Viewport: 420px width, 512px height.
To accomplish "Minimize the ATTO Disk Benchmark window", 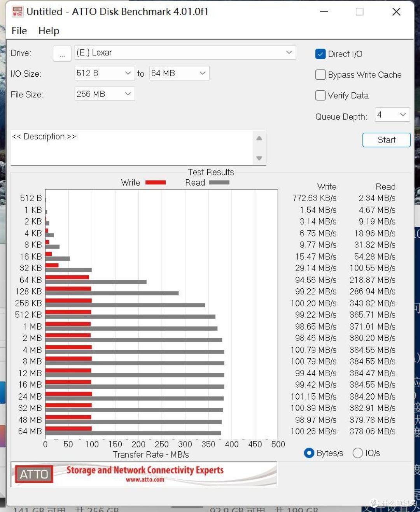I will [324, 12].
